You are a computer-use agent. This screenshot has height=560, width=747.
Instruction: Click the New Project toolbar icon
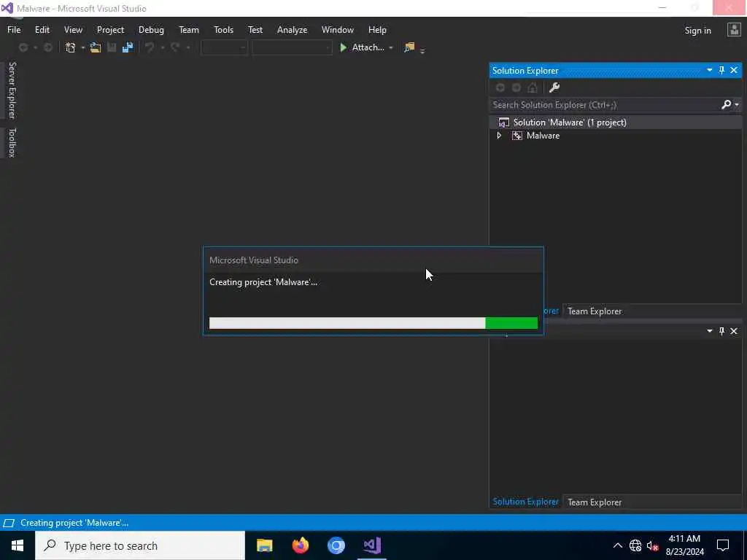click(71, 47)
